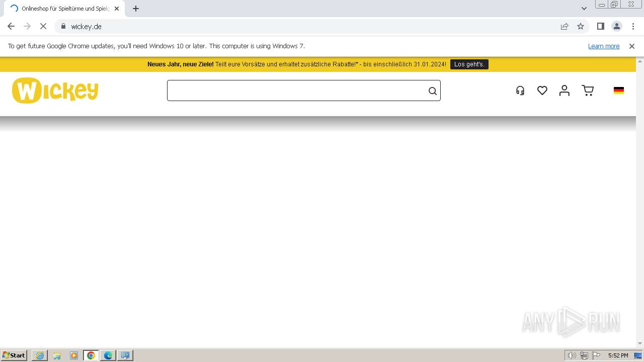Click the network tray icon
Viewport: 644px width, 362px height.
[x=584, y=355]
